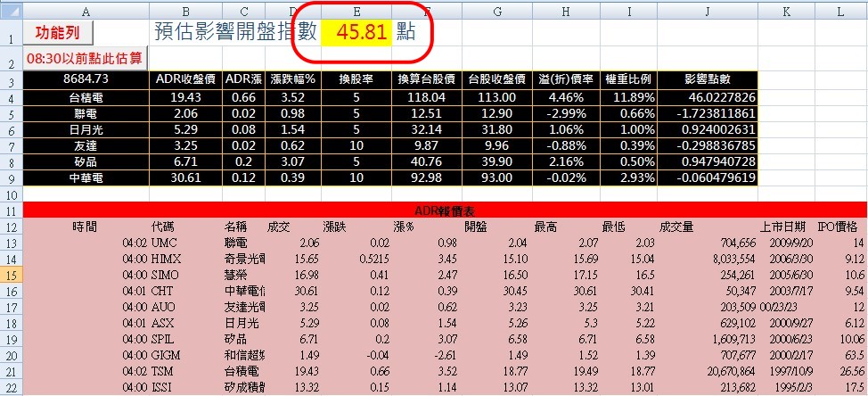Select column K header
The height and width of the screenshot is (396, 868).
[787, 11]
